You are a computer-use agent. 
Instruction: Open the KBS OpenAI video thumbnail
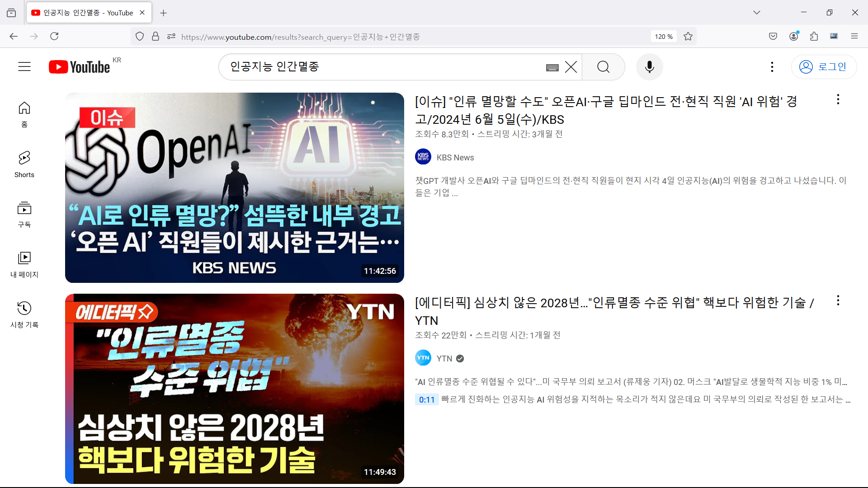click(x=234, y=188)
